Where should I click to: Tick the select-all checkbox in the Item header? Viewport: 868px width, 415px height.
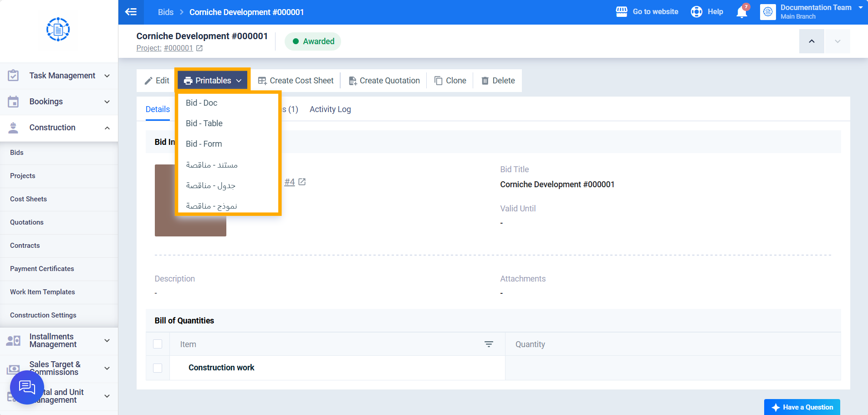pyautogui.click(x=158, y=344)
